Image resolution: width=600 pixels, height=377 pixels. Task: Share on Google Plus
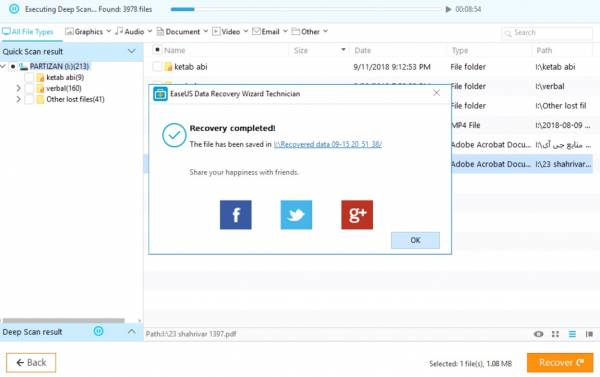point(357,215)
